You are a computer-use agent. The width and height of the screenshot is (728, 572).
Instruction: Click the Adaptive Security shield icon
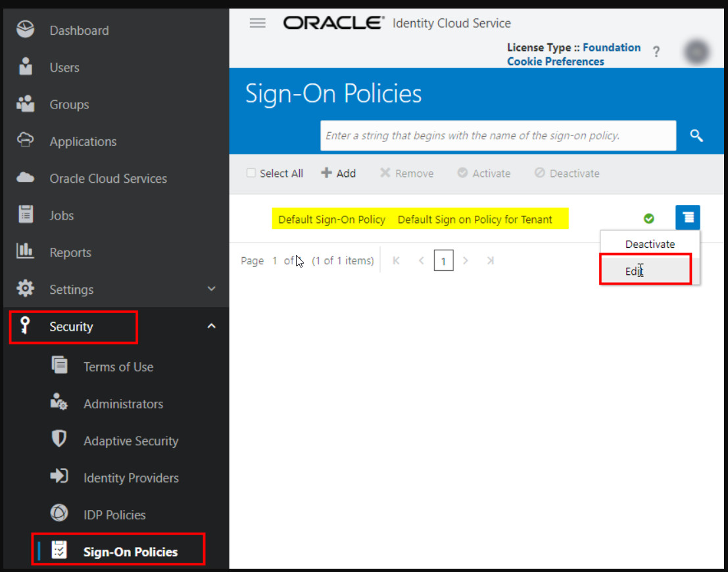(x=59, y=439)
